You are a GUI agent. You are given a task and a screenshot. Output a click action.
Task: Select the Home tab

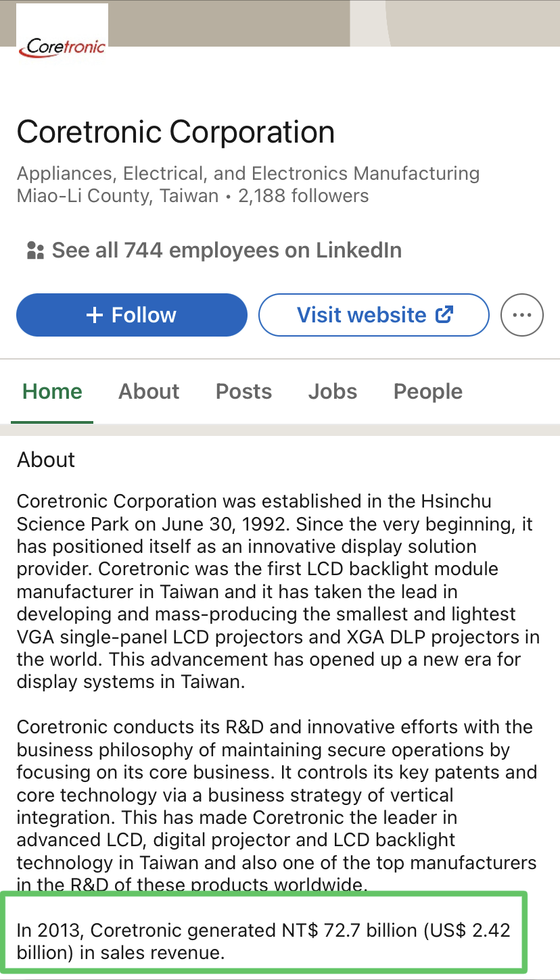click(52, 391)
